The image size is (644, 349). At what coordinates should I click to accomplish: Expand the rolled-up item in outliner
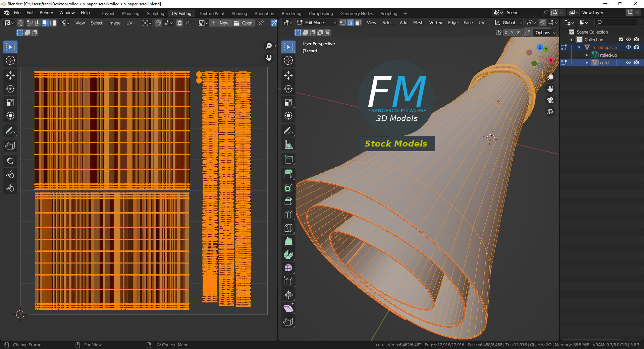pyautogui.click(x=587, y=55)
